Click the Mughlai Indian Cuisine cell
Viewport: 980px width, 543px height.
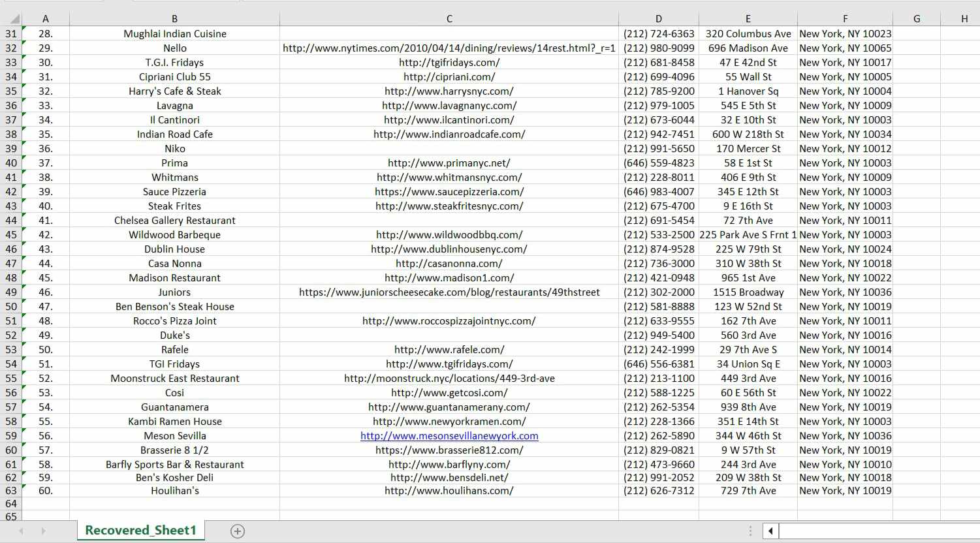(175, 34)
